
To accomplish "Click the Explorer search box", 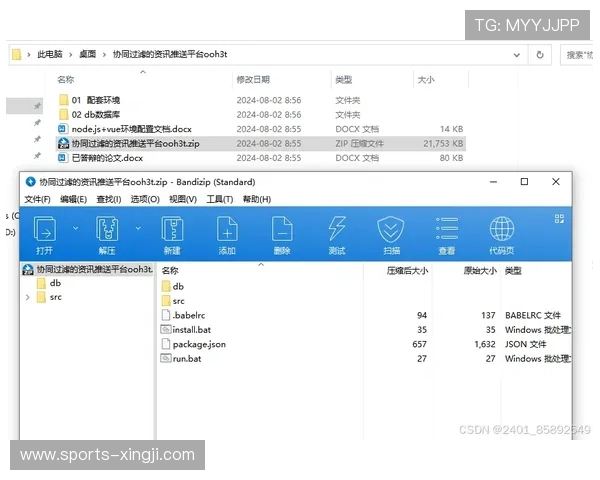I will (578, 55).
